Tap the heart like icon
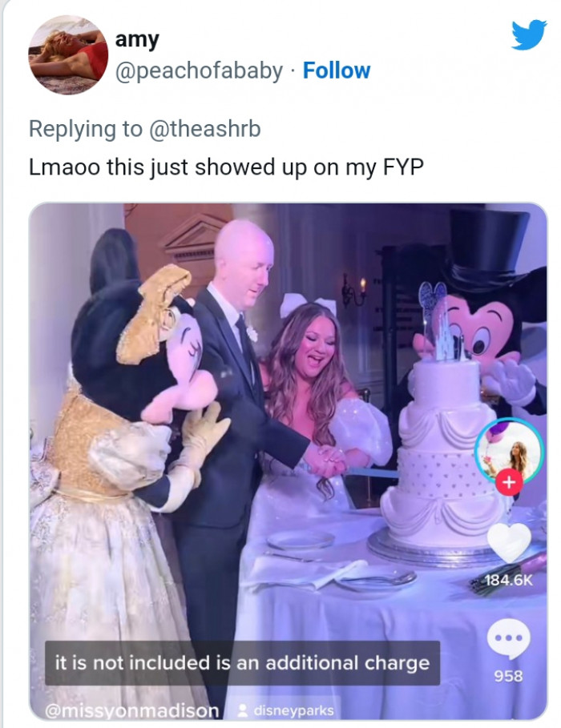561x728 pixels. [x=508, y=544]
